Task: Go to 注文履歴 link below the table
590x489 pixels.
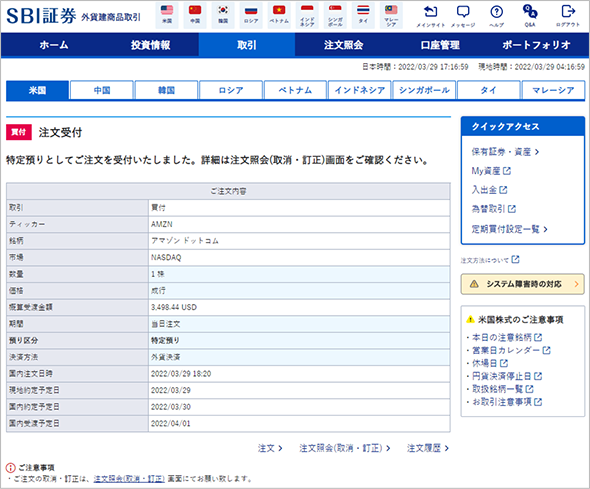Action: click(x=427, y=448)
